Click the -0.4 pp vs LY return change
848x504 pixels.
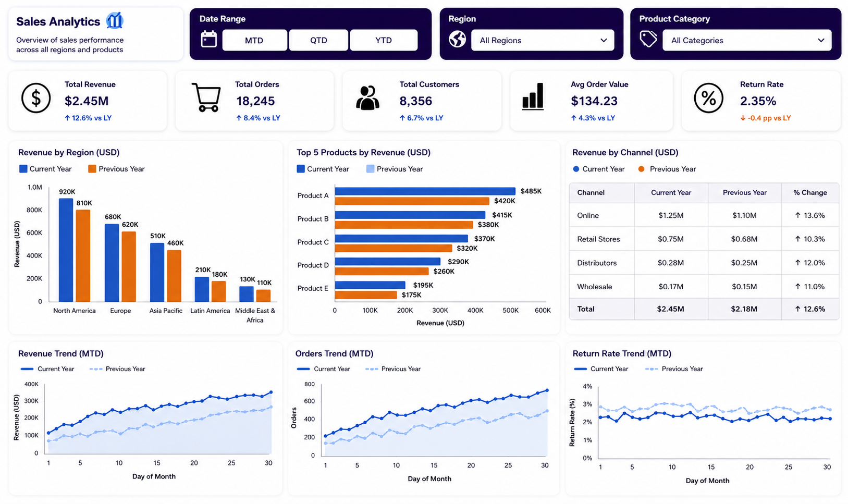pyautogui.click(x=766, y=118)
